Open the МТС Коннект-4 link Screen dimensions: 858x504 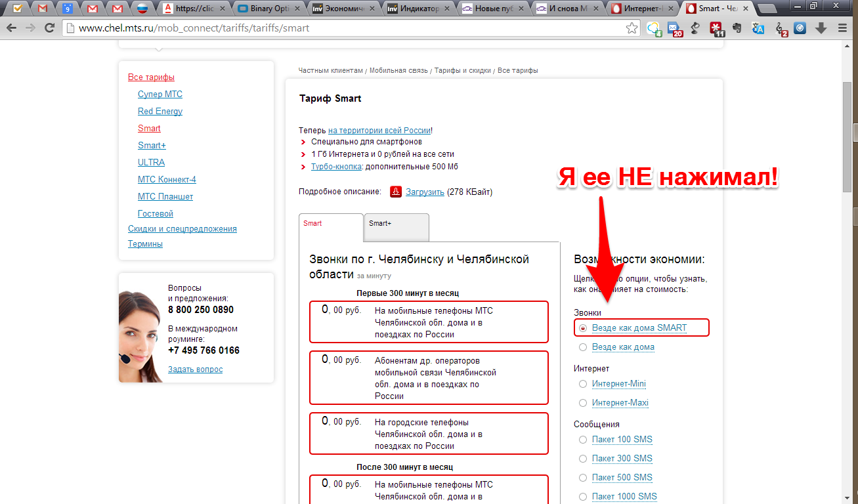[x=167, y=179]
